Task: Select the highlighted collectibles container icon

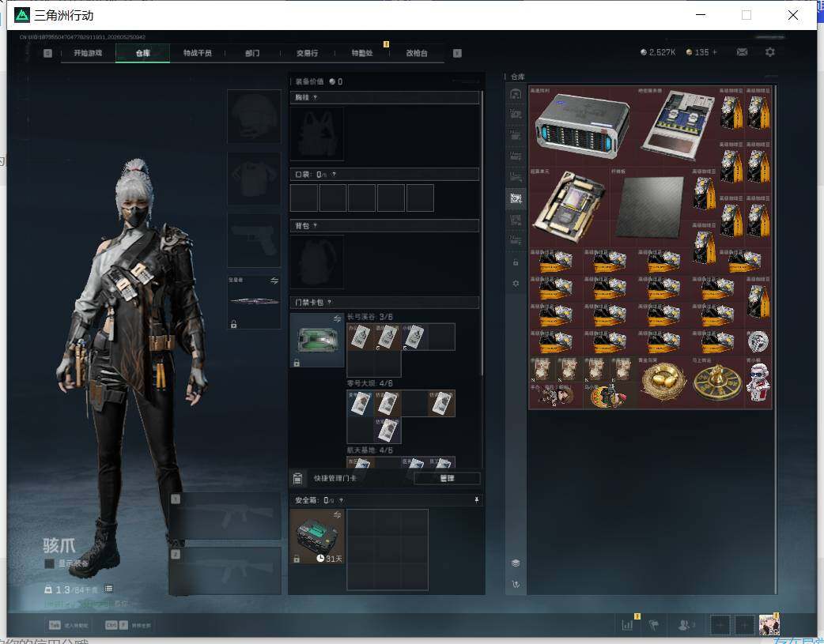Action: (x=516, y=198)
